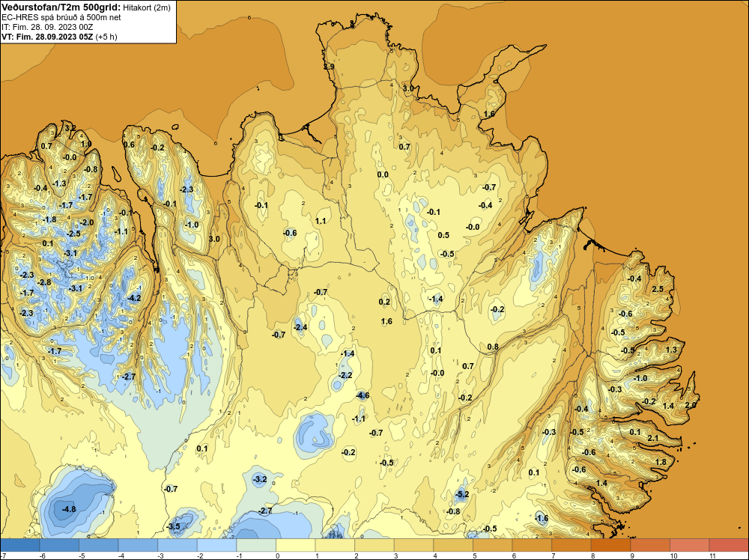
Task: Click the legend color between 0 and 1
Action: point(296,545)
